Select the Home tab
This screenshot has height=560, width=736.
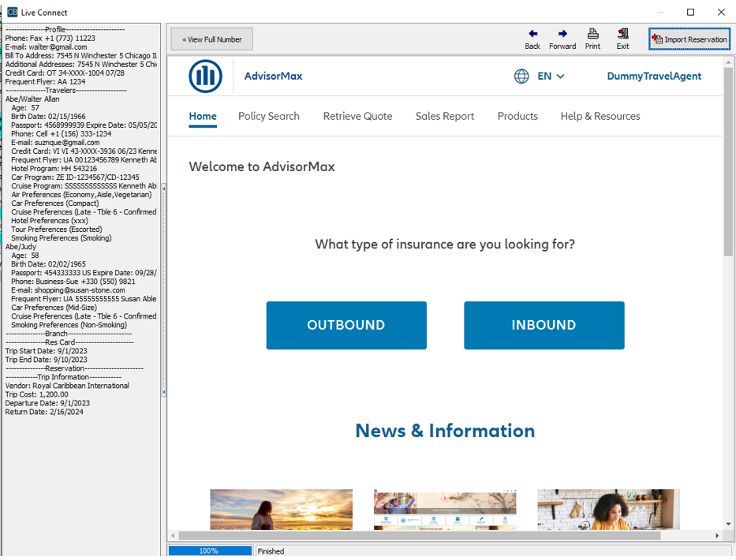tap(203, 117)
